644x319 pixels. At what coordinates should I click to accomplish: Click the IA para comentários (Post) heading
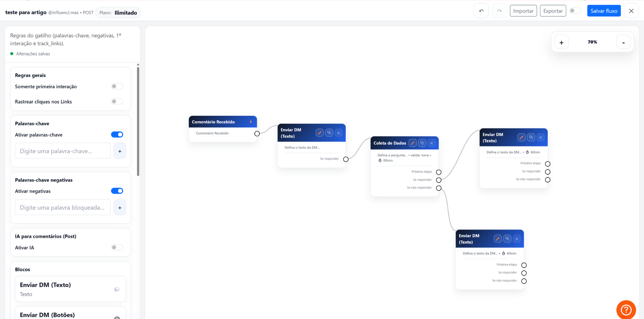coord(45,236)
